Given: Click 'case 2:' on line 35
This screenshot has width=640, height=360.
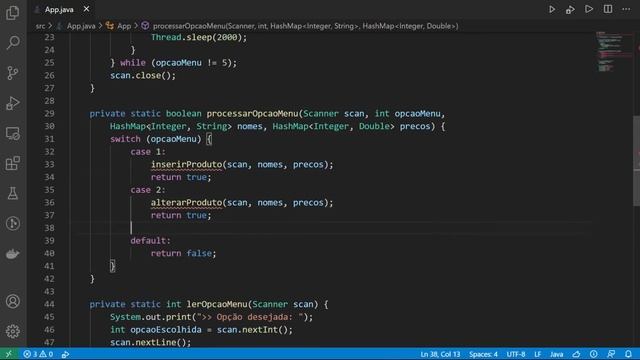Looking at the screenshot, I should coord(148,190).
